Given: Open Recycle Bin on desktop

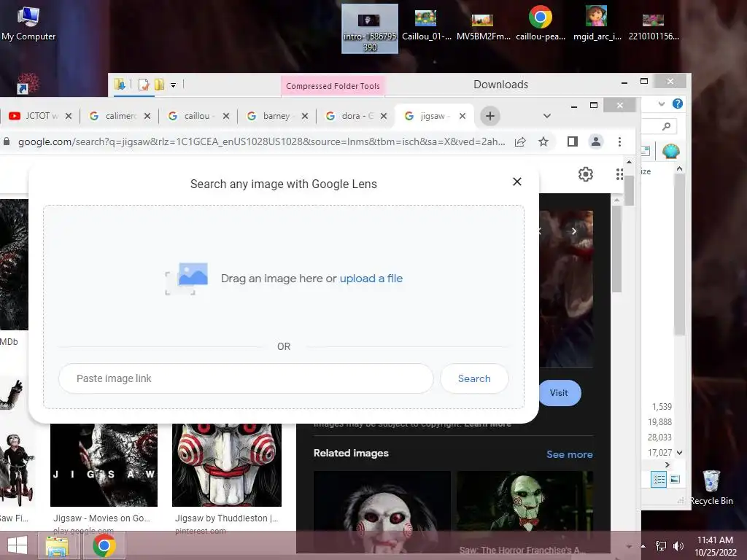Looking at the screenshot, I should pyautogui.click(x=711, y=488).
